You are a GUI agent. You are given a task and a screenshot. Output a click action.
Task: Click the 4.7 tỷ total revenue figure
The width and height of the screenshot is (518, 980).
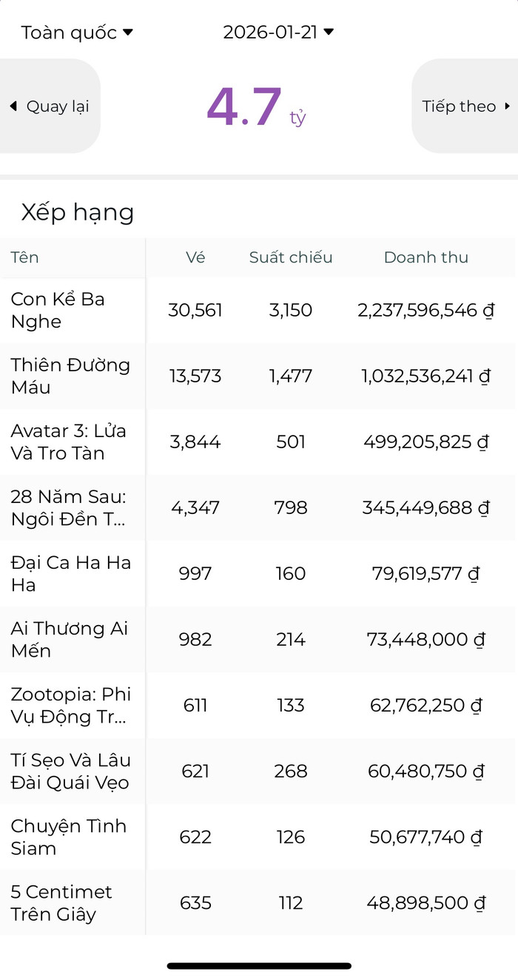click(x=255, y=107)
